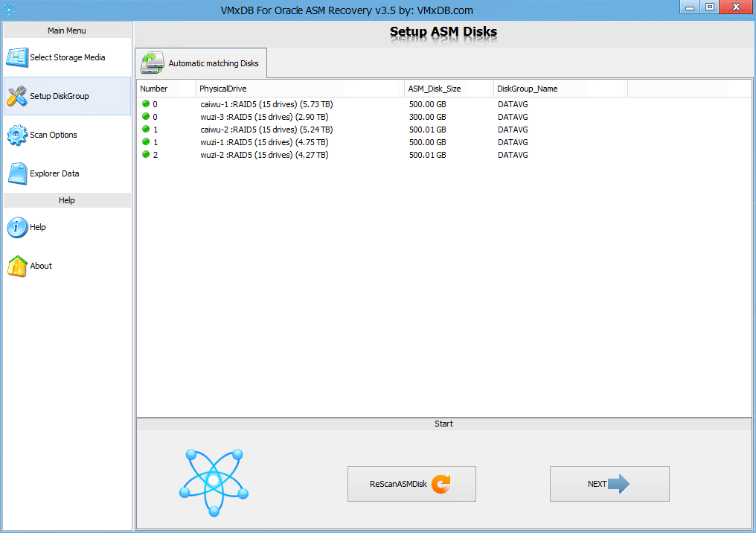Click the app icon in title bar
This screenshot has width=756, height=533.
(x=9, y=9)
